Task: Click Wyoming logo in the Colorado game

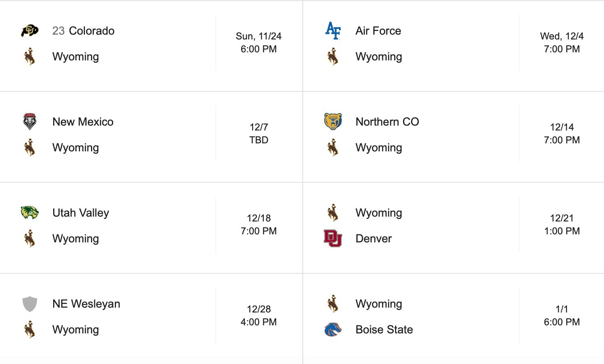Action: pyautogui.click(x=30, y=56)
